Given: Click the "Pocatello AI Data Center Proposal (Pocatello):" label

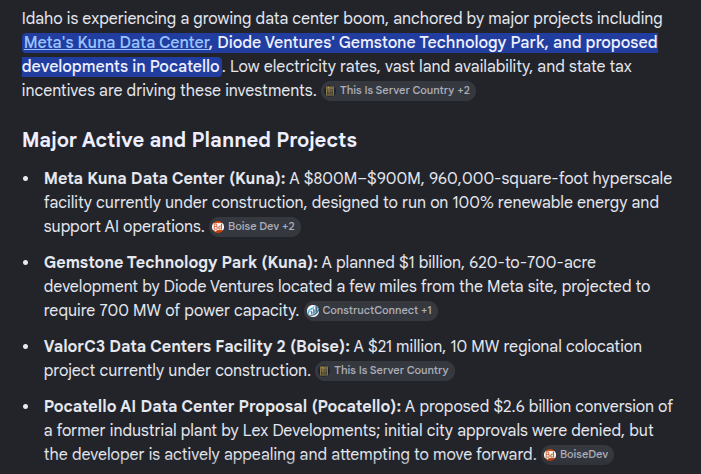Looking at the screenshot, I should point(223,406).
